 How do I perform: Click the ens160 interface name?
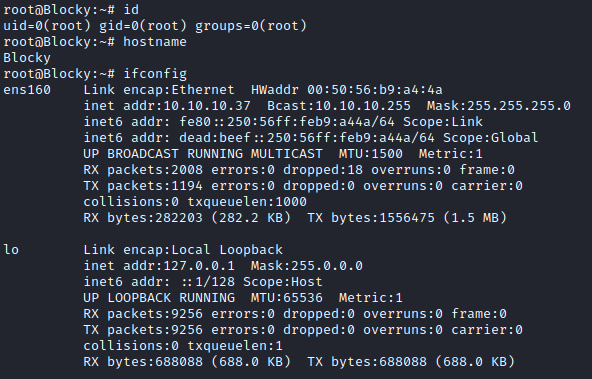[27, 90]
